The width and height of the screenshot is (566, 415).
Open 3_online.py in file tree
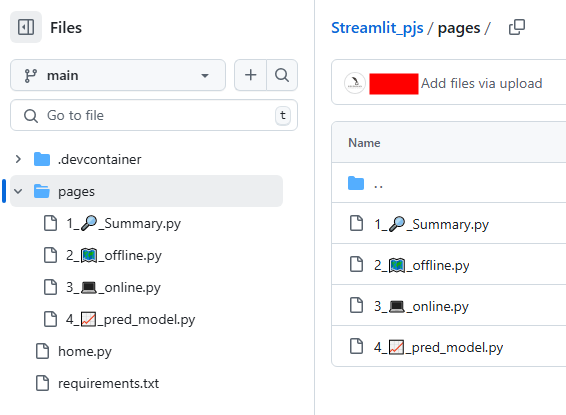pyautogui.click(x=113, y=288)
